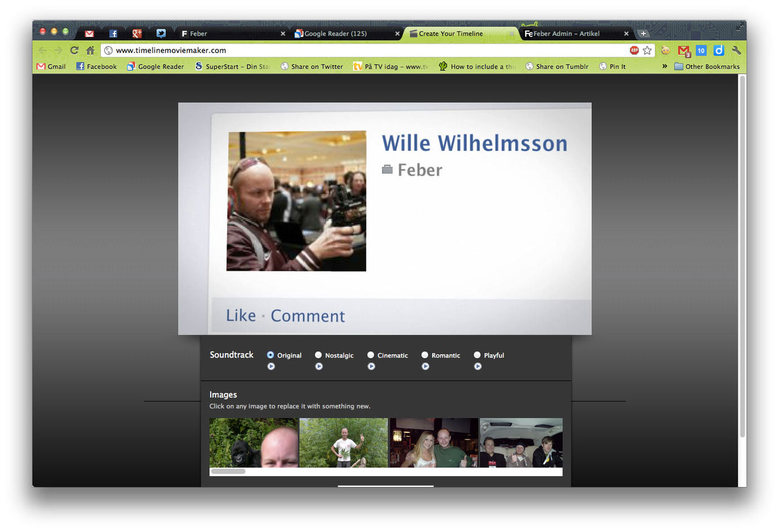This screenshot has width=779, height=532.
Task: Bookmark this page with the star icon
Action: (648, 51)
